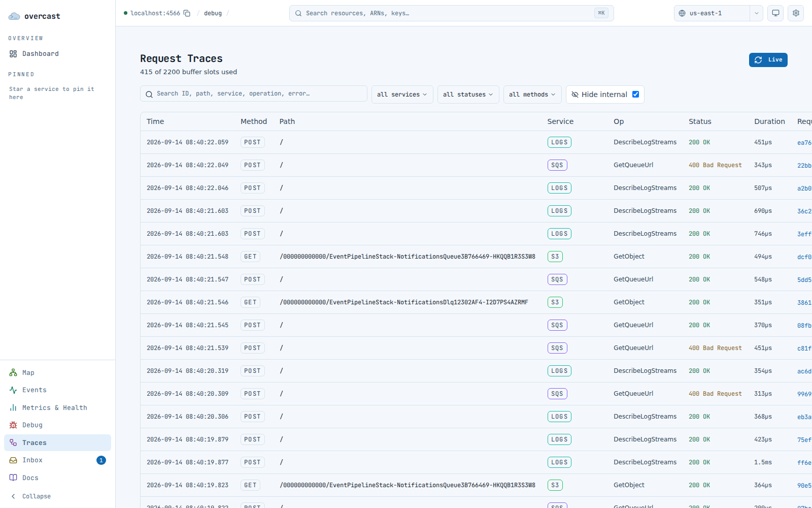812x508 pixels.
Task: Click the monitor display icon
Action: tap(775, 13)
